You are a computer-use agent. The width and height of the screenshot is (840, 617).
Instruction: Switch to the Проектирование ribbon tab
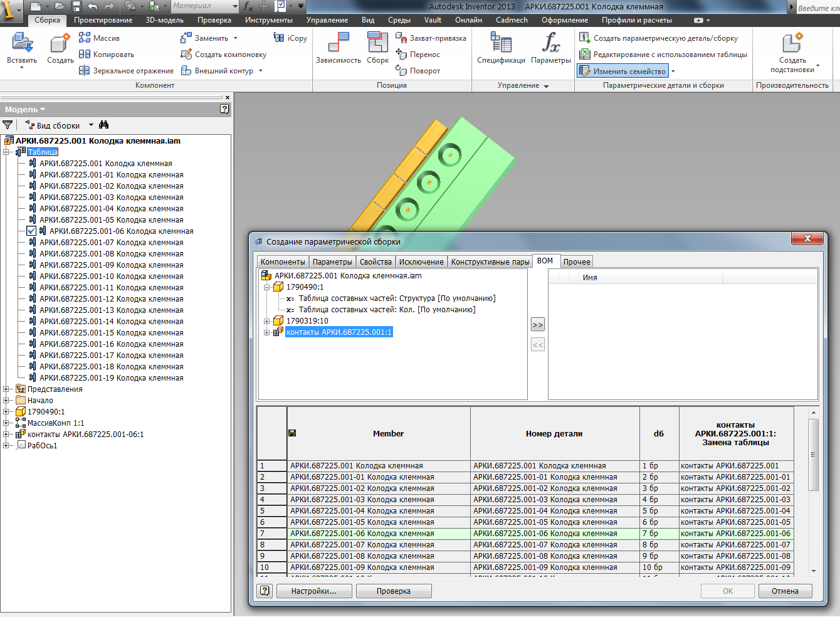pyautogui.click(x=103, y=20)
